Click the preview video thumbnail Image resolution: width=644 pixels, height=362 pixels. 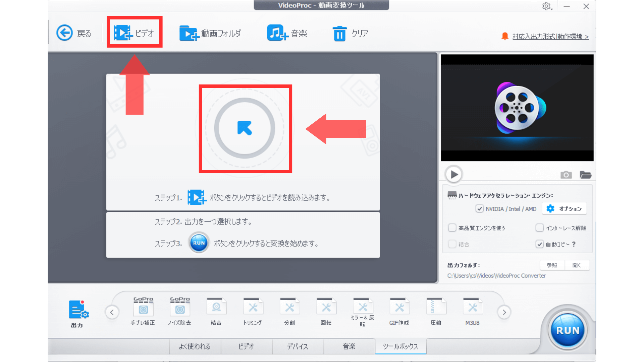(x=517, y=108)
